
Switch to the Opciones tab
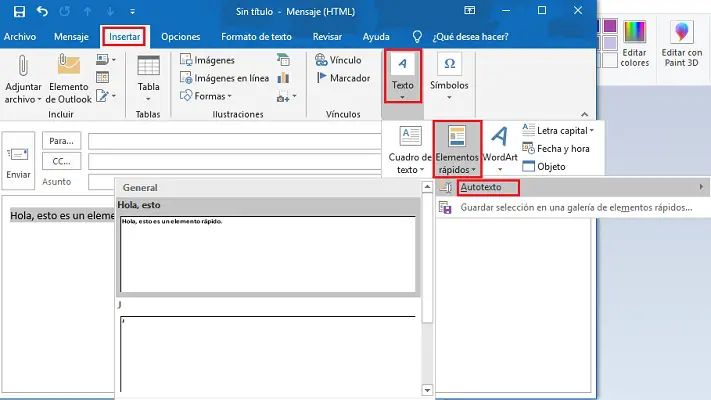pyautogui.click(x=180, y=37)
